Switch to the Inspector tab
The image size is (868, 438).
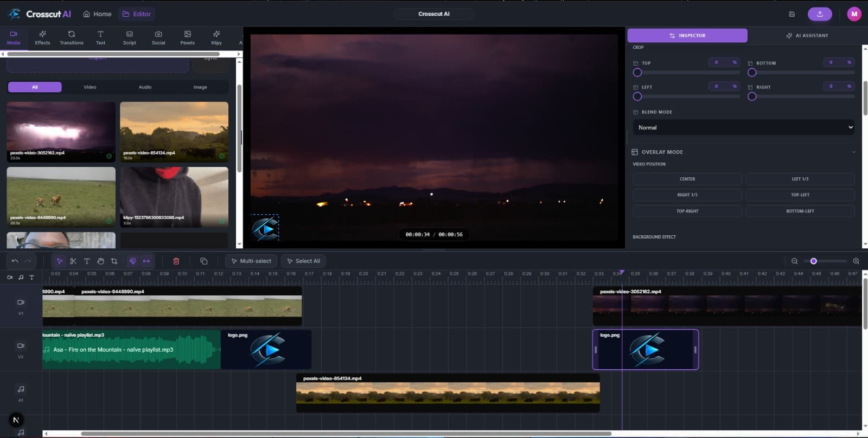tap(687, 36)
